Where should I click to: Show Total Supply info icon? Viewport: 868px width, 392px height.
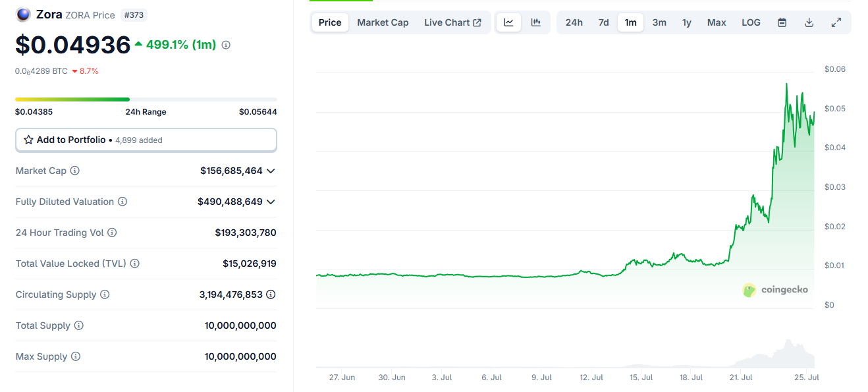(79, 325)
